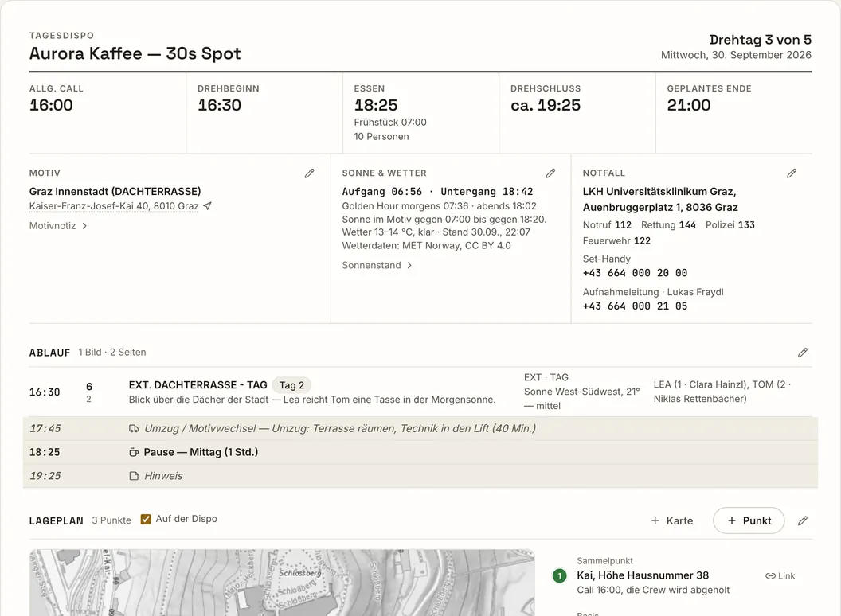
Task: Click Set-Handy number +43 664 000 20 00
Action: (635, 273)
